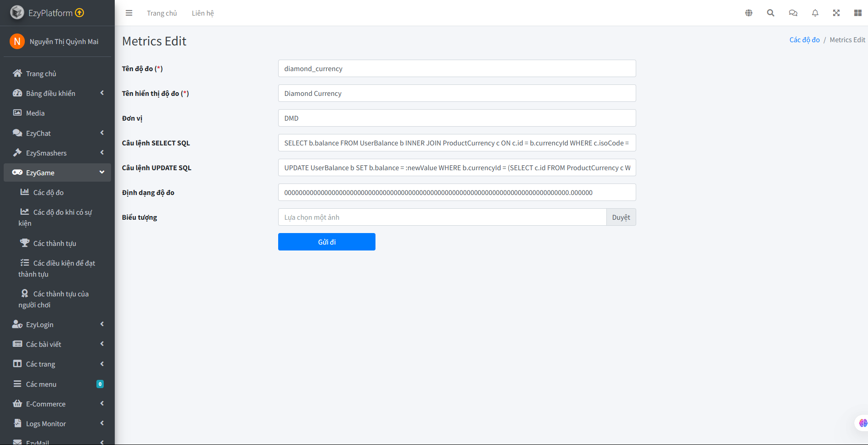
Task: Open the Nguyễn Thị Quỳnh Mai profile avatar
Action: pyautogui.click(x=17, y=41)
